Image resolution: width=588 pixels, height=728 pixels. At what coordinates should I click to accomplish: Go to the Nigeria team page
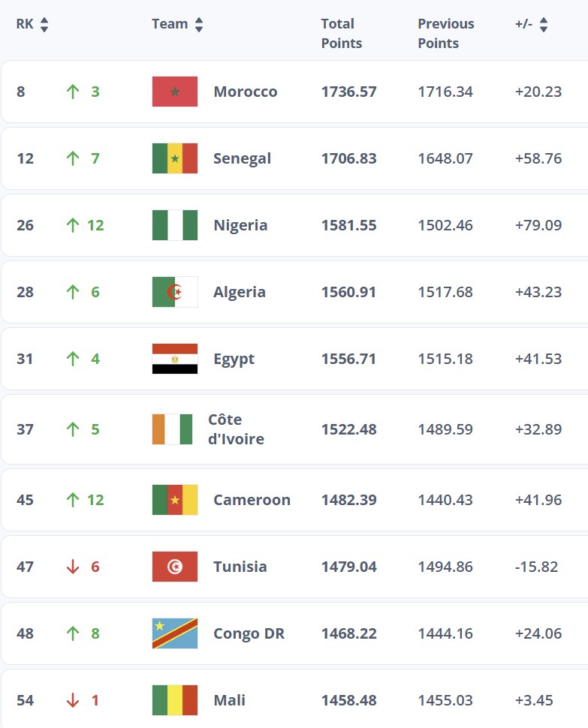[240, 225]
